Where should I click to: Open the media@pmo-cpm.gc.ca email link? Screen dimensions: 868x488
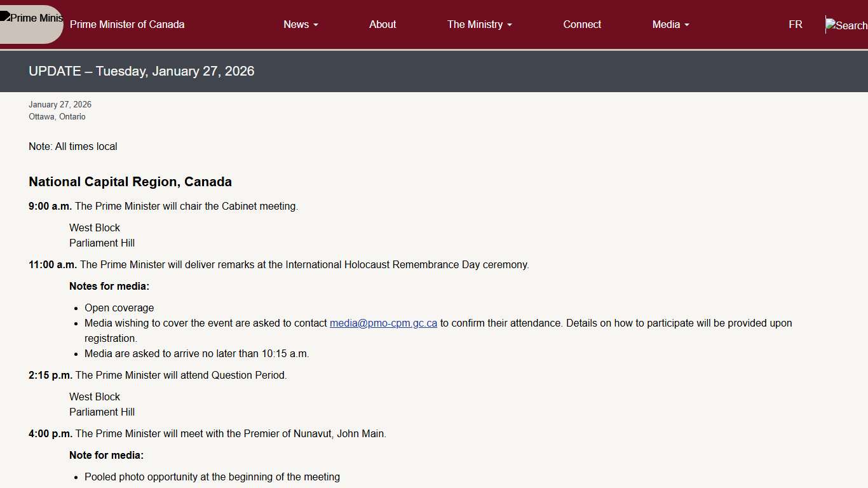[x=383, y=323]
